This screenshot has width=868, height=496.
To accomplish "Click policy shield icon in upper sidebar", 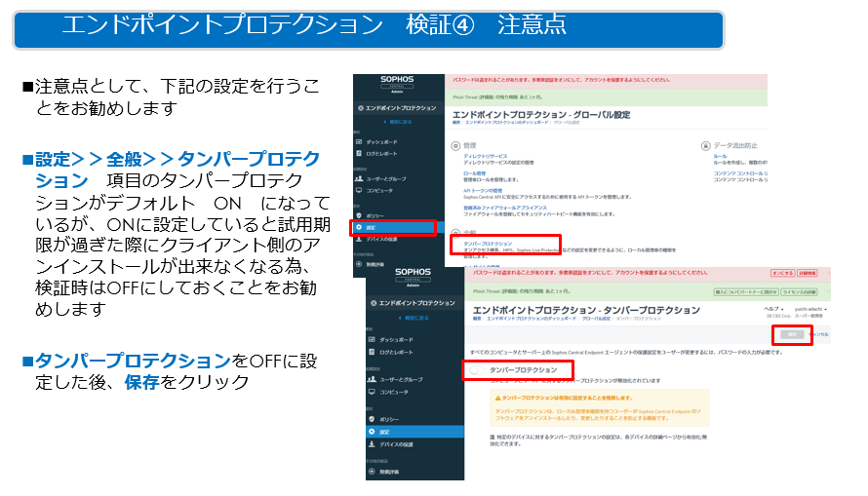I will 359,215.
